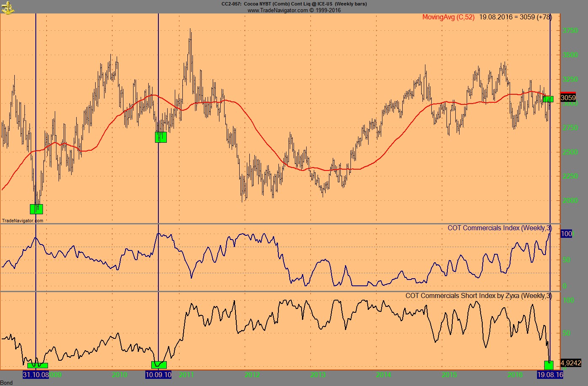Click the COT Commercials Index title
The width and height of the screenshot is (588, 386).
tap(499, 228)
